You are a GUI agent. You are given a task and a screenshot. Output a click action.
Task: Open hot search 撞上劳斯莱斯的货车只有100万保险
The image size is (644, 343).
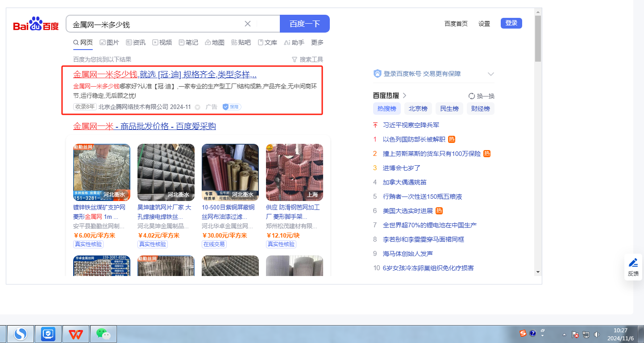(x=432, y=154)
